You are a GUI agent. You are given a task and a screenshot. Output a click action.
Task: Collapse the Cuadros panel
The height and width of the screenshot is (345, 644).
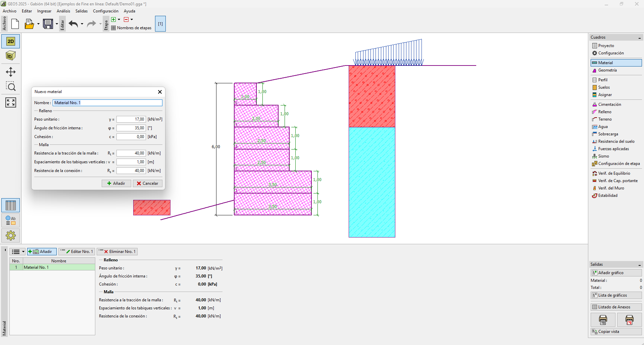[639, 38]
